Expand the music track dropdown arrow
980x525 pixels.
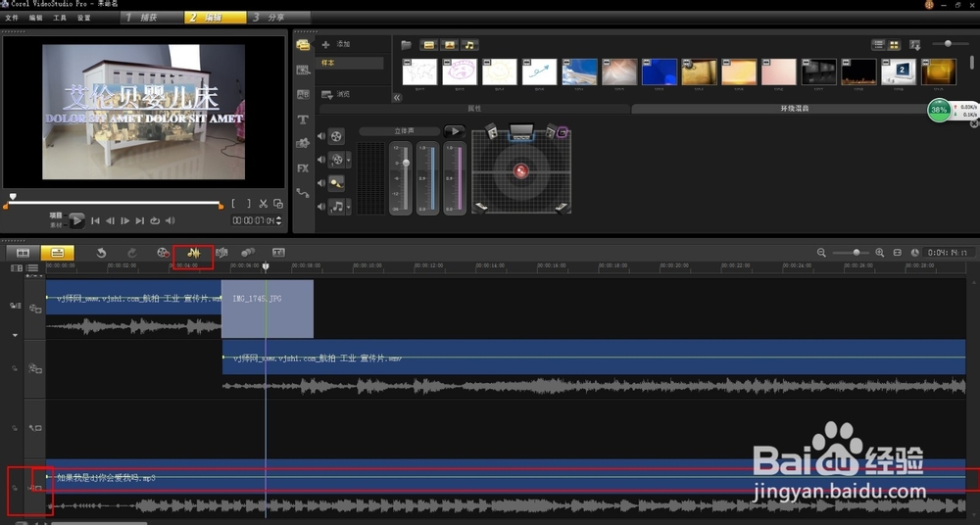[349, 207]
